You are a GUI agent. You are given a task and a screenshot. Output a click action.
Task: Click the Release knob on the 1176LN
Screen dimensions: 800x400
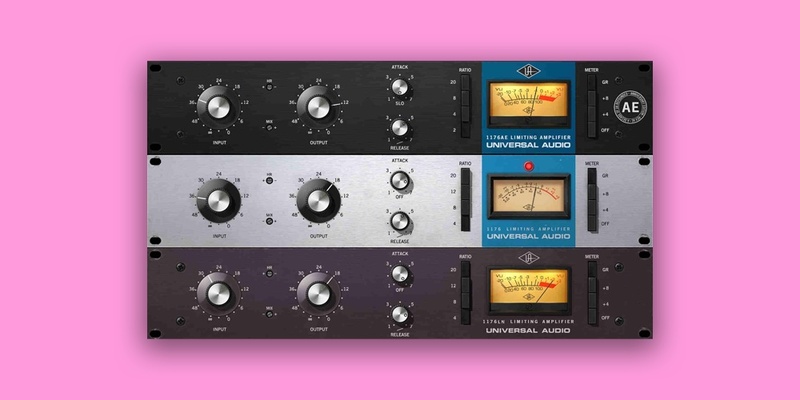pos(400,315)
